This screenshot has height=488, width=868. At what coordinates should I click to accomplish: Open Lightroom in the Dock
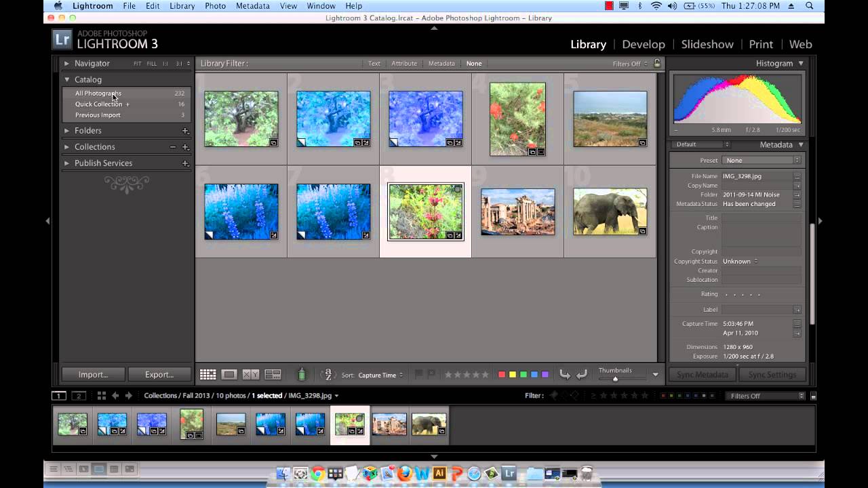click(x=509, y=473)
